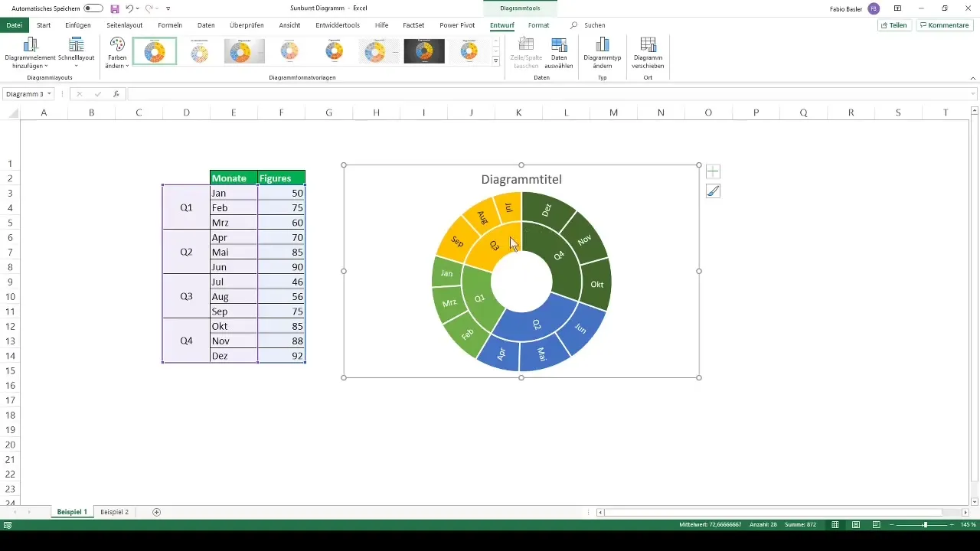
Task: Click the horizontal scrollbar right arrow
Action: coord(965,512)
